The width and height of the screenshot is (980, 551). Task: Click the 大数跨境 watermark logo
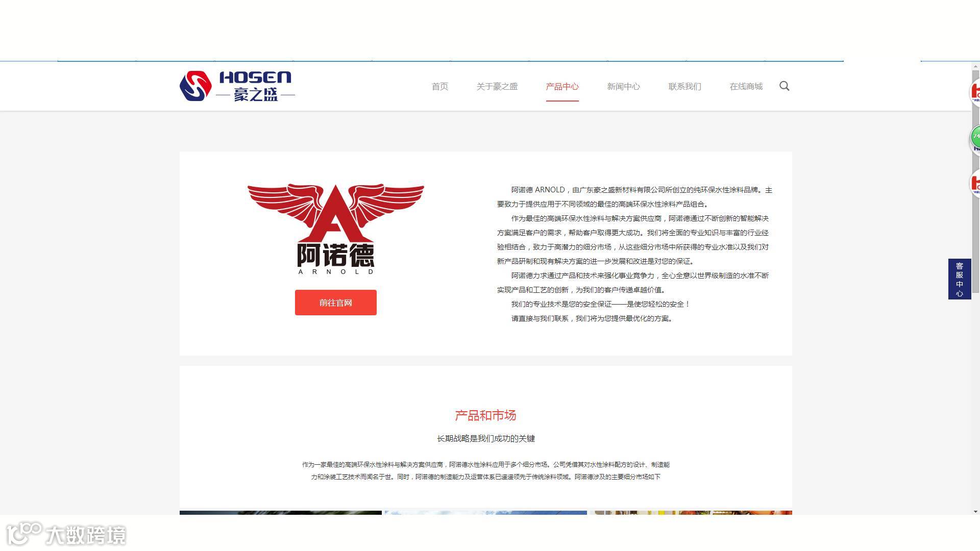point(67,534)
